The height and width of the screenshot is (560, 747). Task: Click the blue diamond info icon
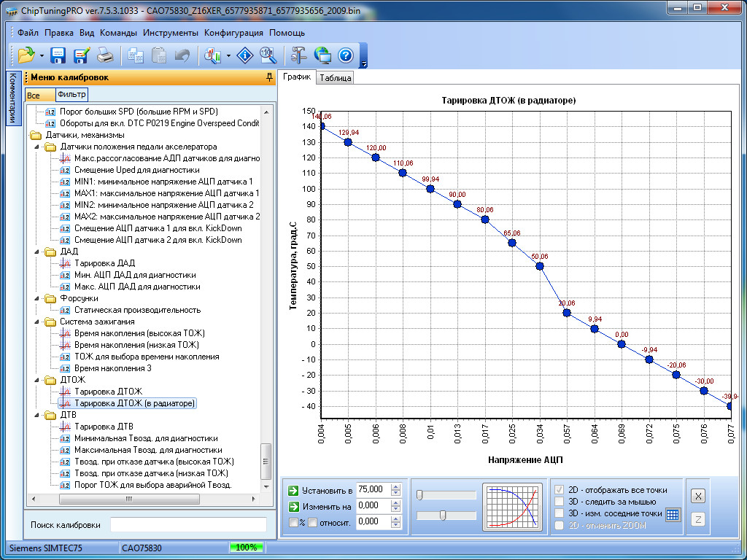coord(246,55)
